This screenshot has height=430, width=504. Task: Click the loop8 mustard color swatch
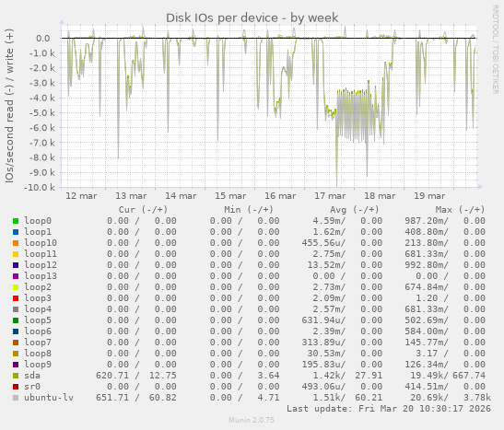point(16,354)
